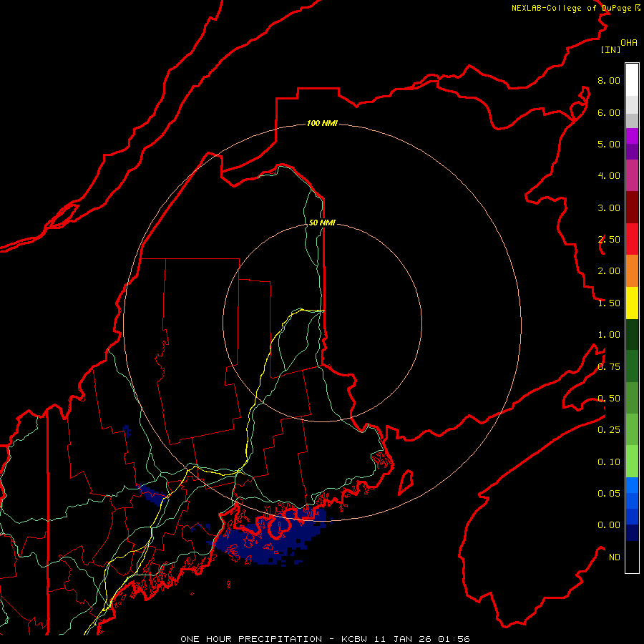Pick the white 8.00 inch legend swatch

(x=632, y=79)
